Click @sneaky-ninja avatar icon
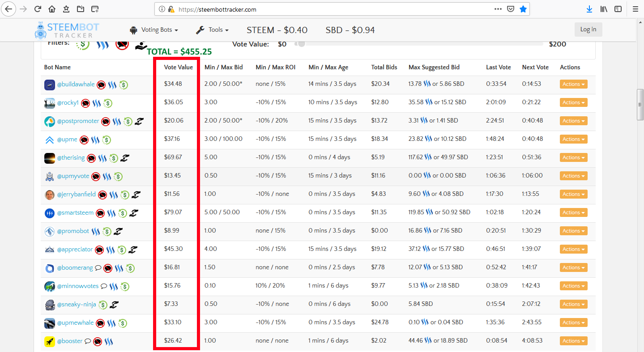This screenshot has width=644, height=352. click(x=50, y=305)
